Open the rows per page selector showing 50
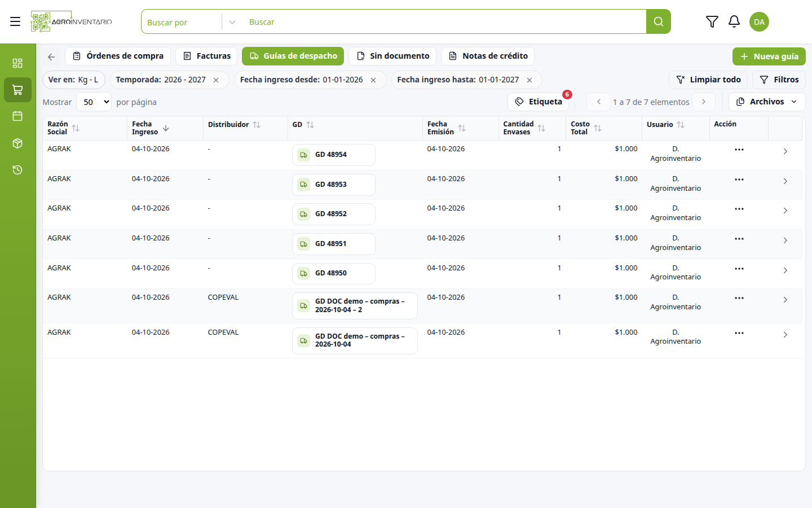Viewport: 812px width, 508px height. [94, 102]
